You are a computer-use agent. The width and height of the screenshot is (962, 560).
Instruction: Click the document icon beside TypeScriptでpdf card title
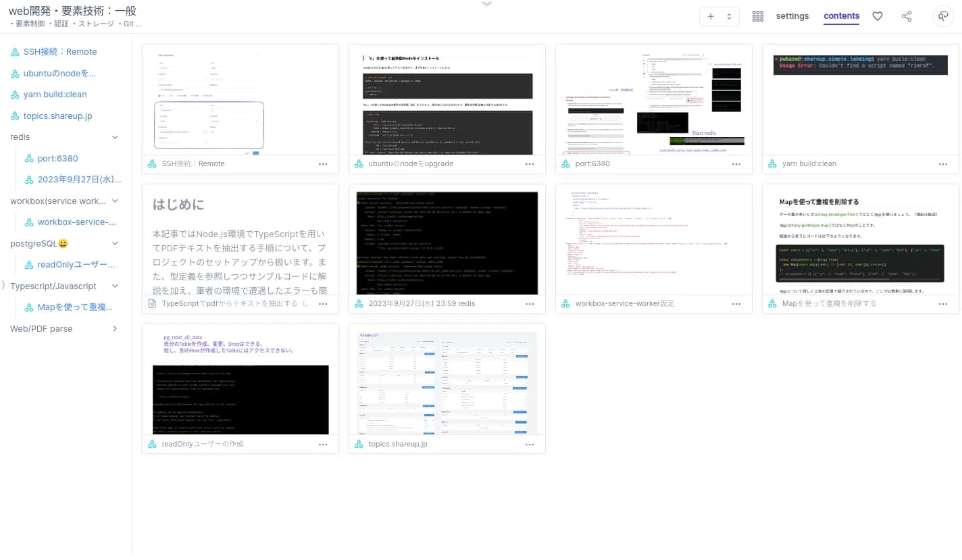[x=152, y=304]
